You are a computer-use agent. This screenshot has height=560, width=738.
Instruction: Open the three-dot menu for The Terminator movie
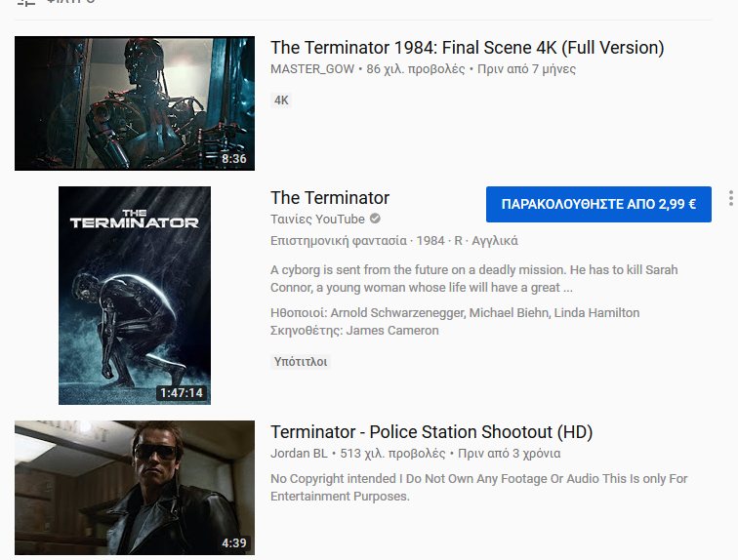tap(730, 198)
